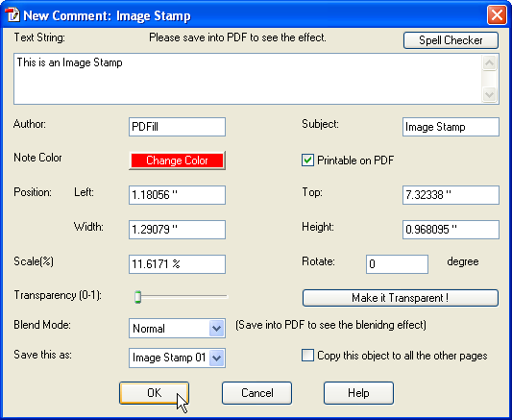Click the Text String text area
This screenshot has width=512, height=420.
[x=248, y=79]
